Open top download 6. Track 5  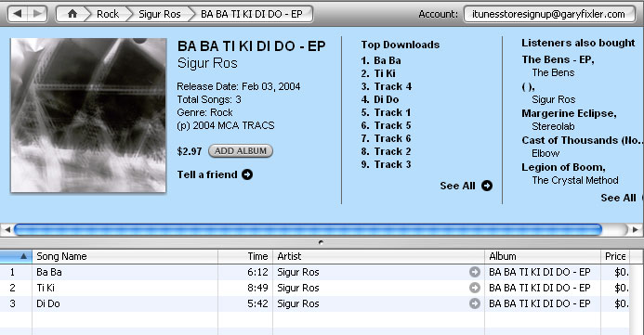click(386, 125)
